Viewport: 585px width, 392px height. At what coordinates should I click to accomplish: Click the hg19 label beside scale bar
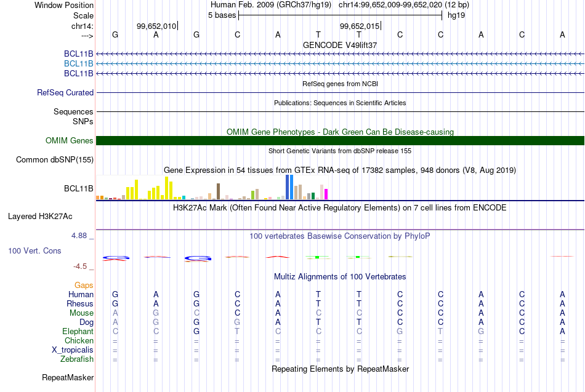(456, 15)
